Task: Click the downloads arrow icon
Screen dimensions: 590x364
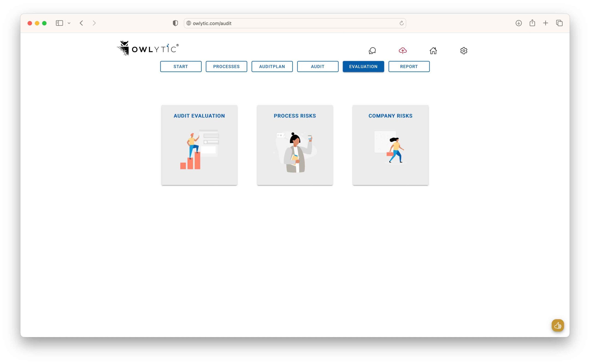Action: pos(519,23)
